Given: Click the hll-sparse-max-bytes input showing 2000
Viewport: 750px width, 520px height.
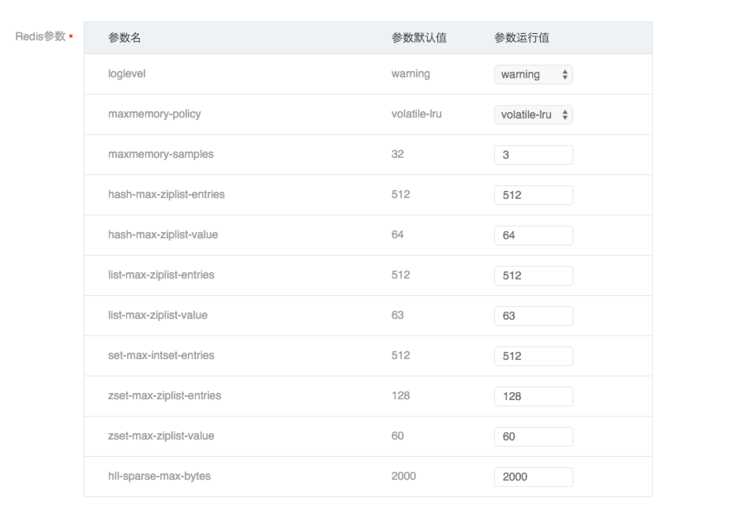Looking at the screenshot, I should click(x=533, y=477).
